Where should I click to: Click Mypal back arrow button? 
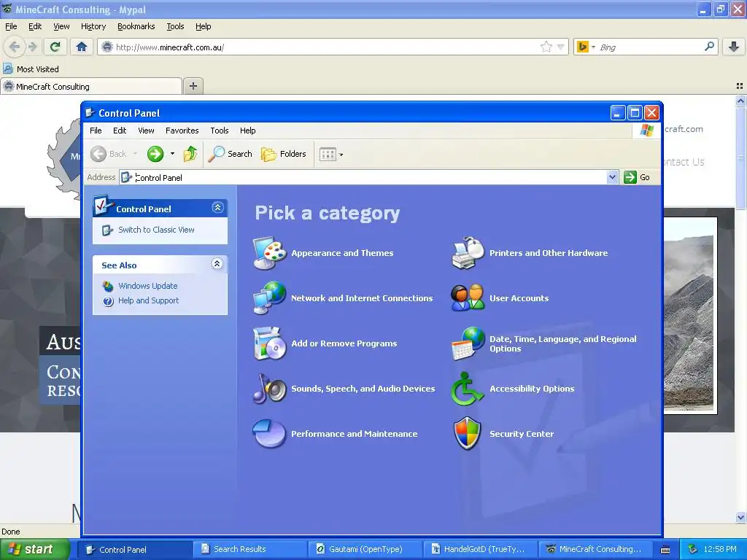(x=15, y=47)
